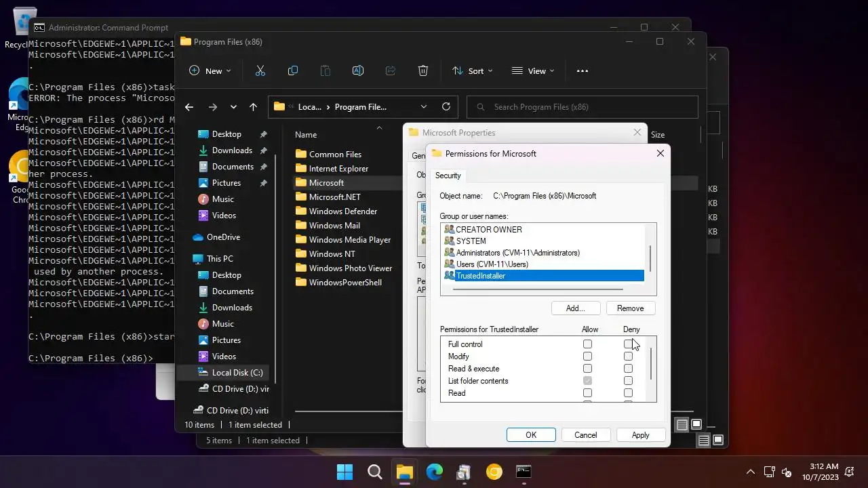868x488 pixels.
Task: Click the user names horizontal scrollbar
Action: tap(538, 289)
